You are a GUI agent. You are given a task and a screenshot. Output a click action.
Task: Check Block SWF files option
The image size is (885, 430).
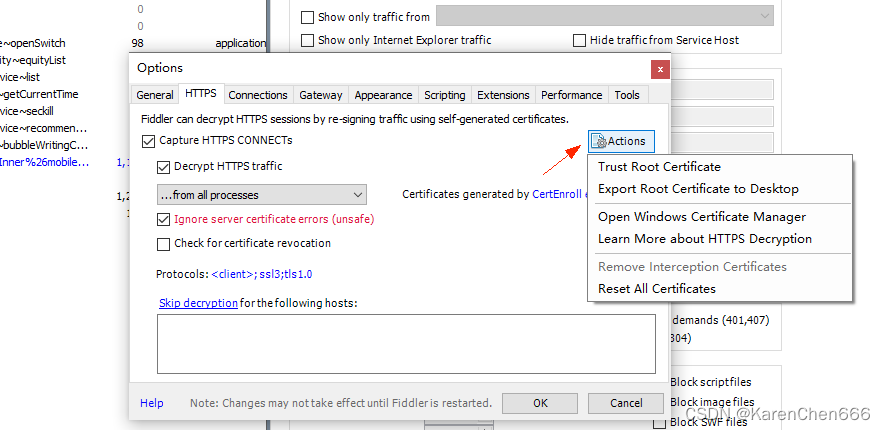click(x=659, y=423)
